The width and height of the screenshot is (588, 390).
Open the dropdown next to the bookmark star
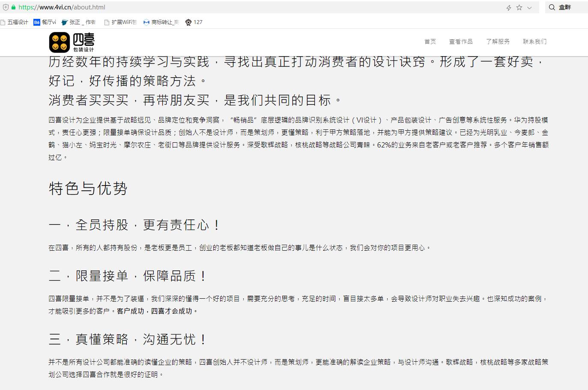[x=530, y=7]
